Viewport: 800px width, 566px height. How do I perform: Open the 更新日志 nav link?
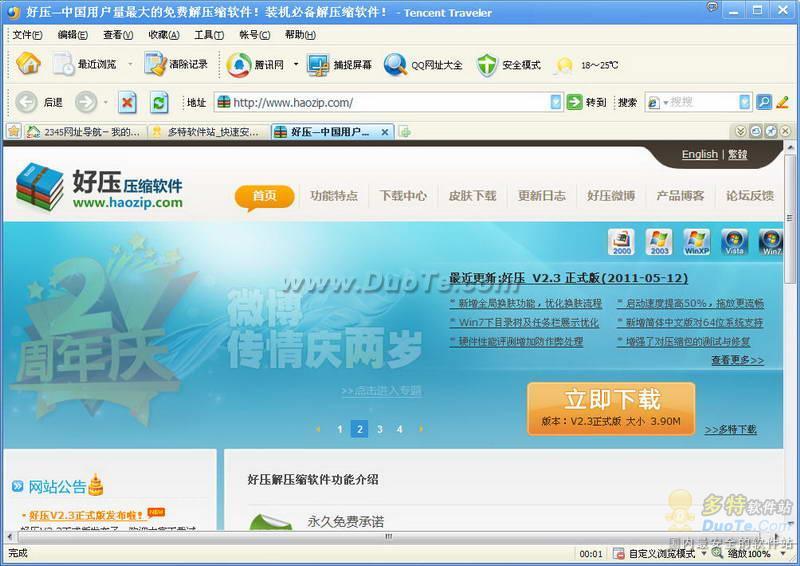[542, 195]
